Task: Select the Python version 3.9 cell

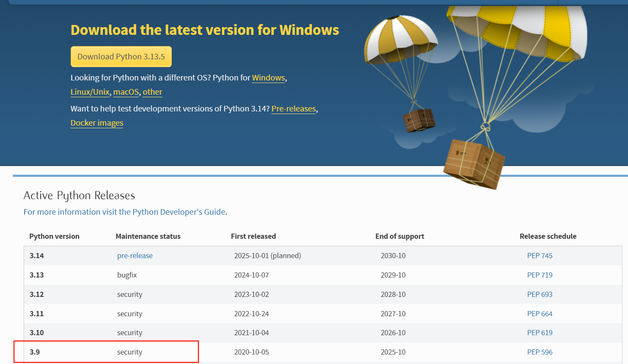Action: click(x=34, y=352)
